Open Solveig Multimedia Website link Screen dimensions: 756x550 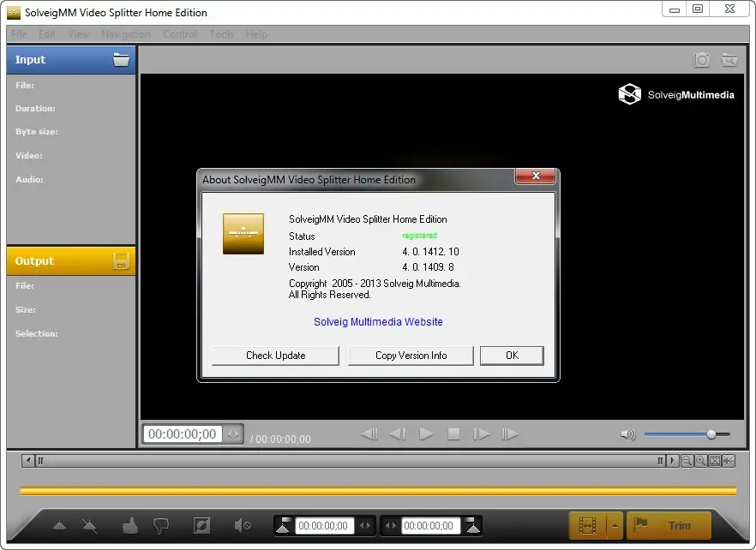pyautogui.click(x=378, y=322)
